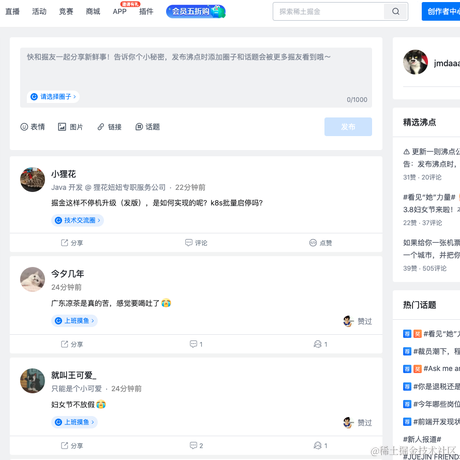Go to the 活动 nav item
This screenshot has width=460, height=460.
tap(39, 12)
